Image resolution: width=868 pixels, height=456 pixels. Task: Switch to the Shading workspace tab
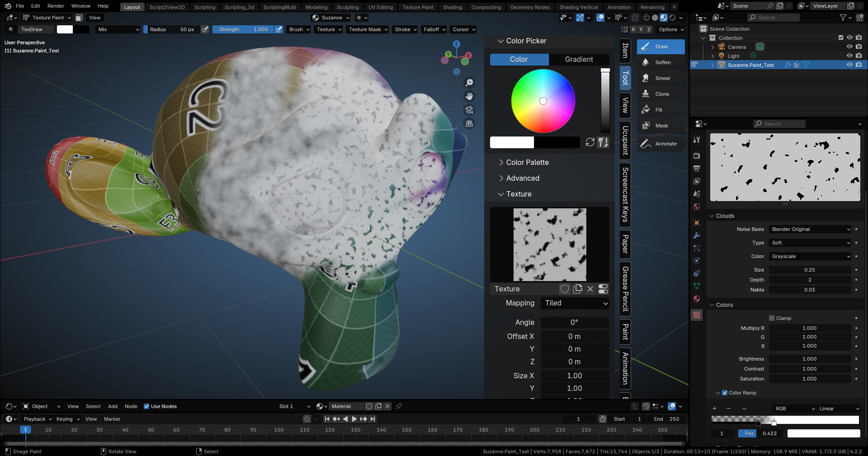pyautogui.click(x=452, y=7)
